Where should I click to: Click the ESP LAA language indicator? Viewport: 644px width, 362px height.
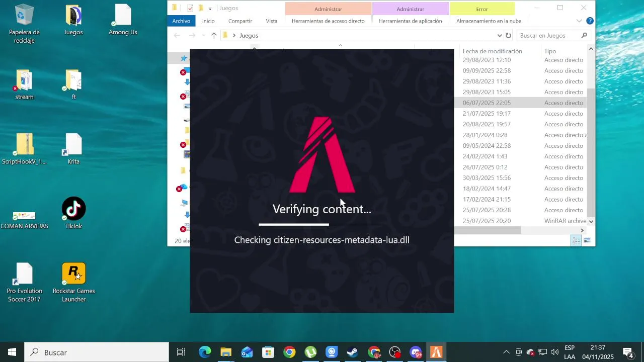(570, 352)
